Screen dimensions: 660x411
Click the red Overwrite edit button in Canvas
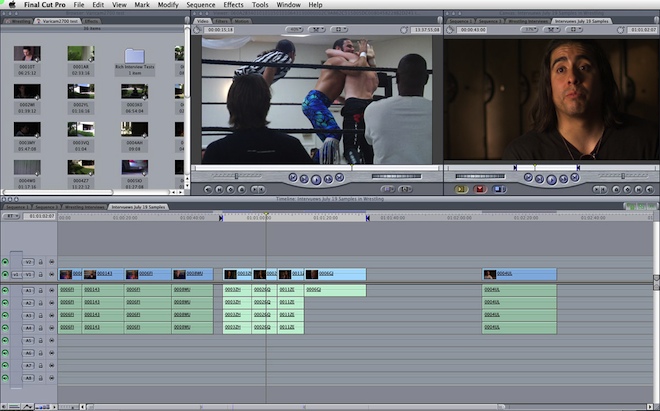tap(480, 189)
